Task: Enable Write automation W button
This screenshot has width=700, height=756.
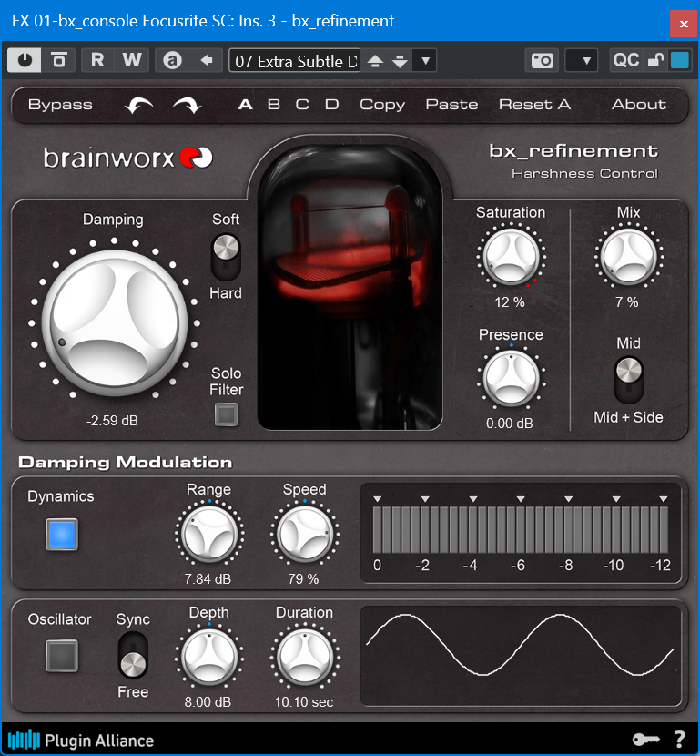Action: tap(131, 60)
